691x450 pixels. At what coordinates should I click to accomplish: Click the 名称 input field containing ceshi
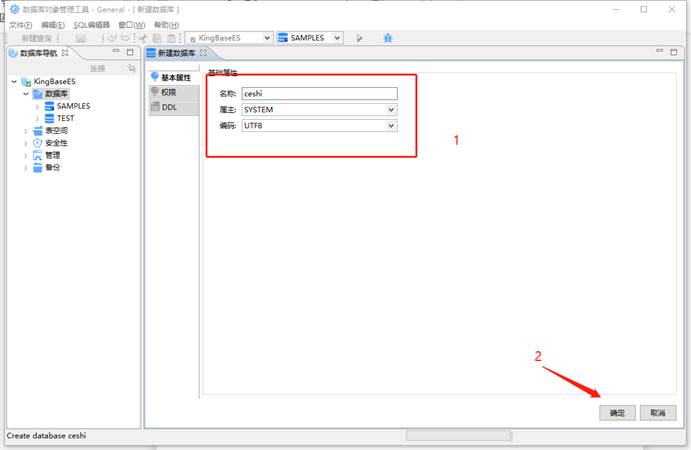(x=319, y=93)
